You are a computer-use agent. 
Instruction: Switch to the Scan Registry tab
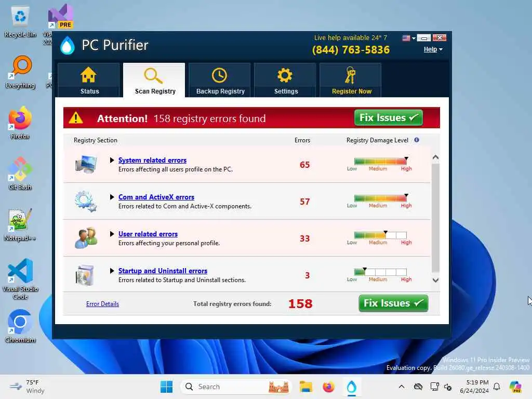pyautogui.click(x=154, y=80)
